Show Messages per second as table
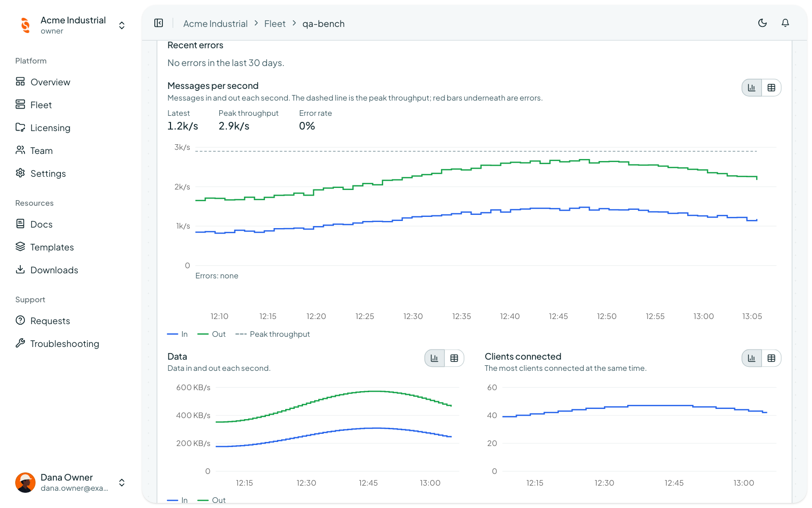This screenshot has width=812, height=508. tap(771, 88)
